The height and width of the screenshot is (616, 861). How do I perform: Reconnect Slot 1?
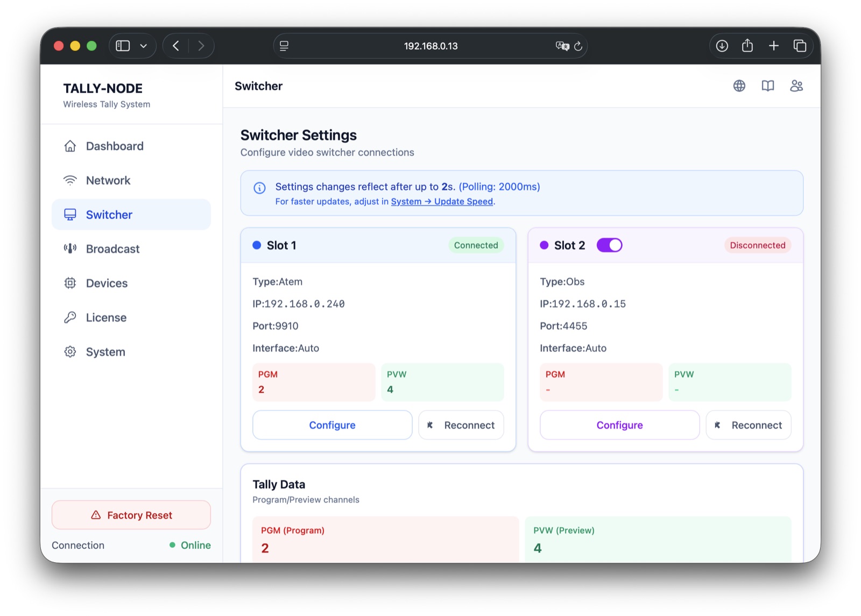pos(461,425)
